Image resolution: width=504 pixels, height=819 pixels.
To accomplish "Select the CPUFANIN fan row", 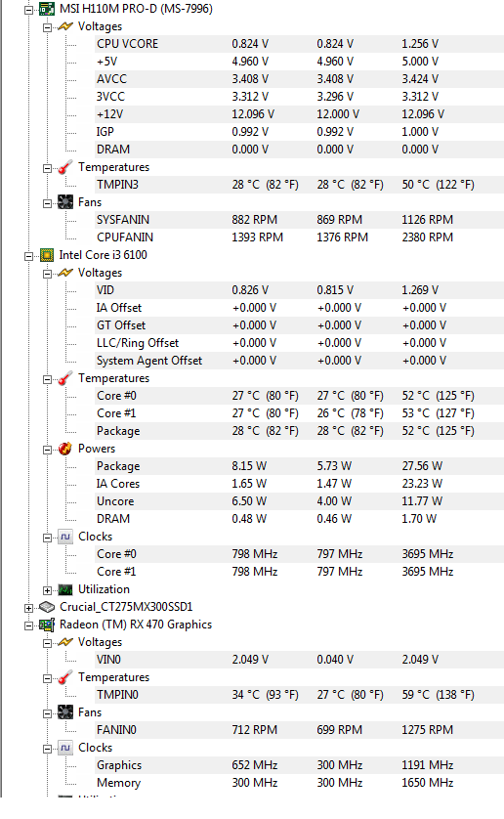I will pyautogui.click(x=299, y=237).
